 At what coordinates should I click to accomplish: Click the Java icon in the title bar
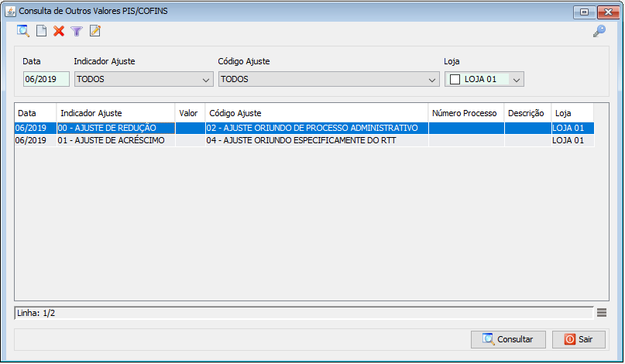[x=10, y=11]
